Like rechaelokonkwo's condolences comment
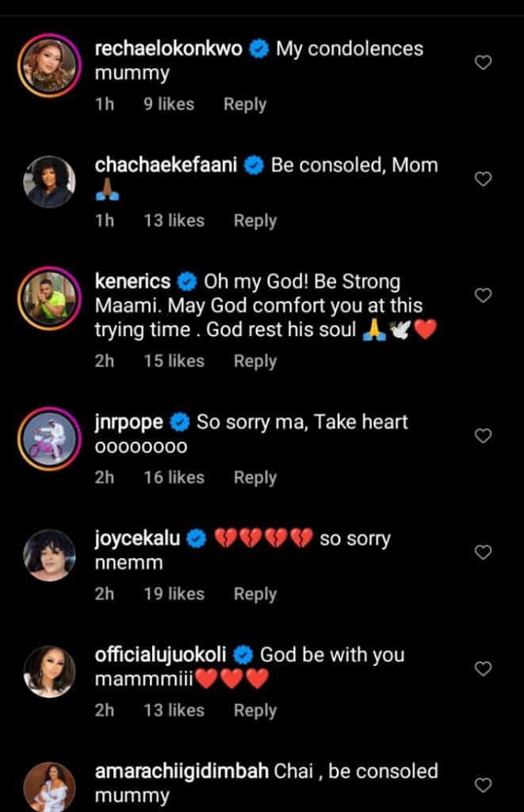Image resolution: width=524 pixels, height=812 pixels. [483, 63]
